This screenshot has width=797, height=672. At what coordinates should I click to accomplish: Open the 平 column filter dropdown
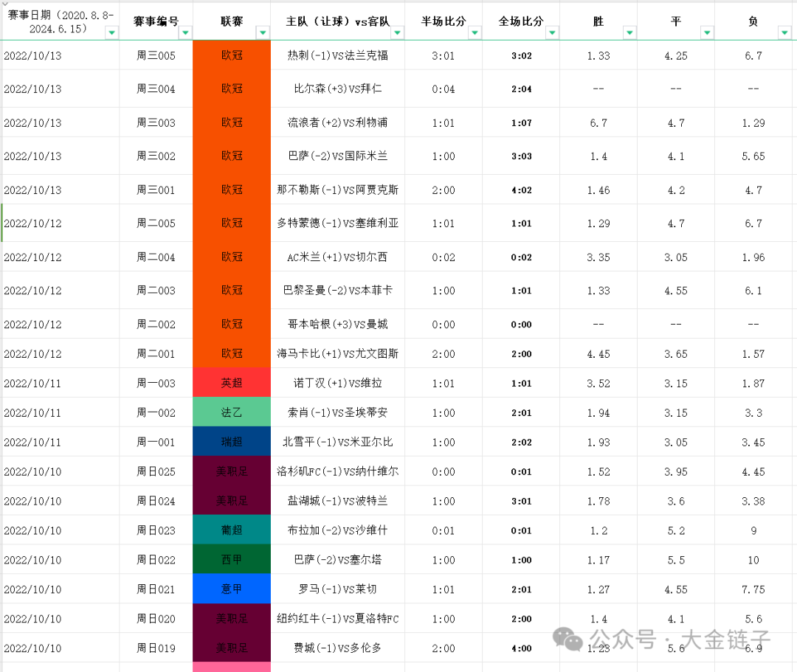click(707, 32)
